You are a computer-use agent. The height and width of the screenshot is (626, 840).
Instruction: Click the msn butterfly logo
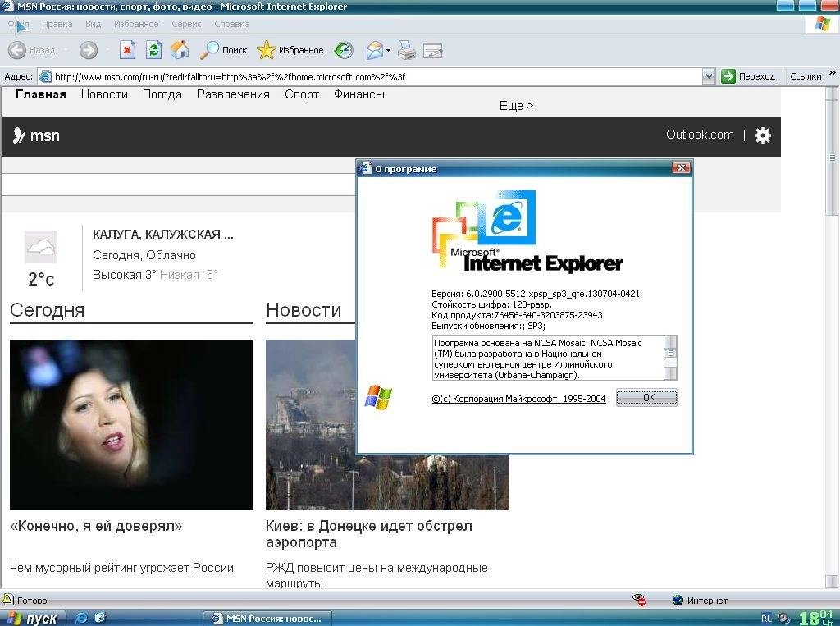[36, 135]
